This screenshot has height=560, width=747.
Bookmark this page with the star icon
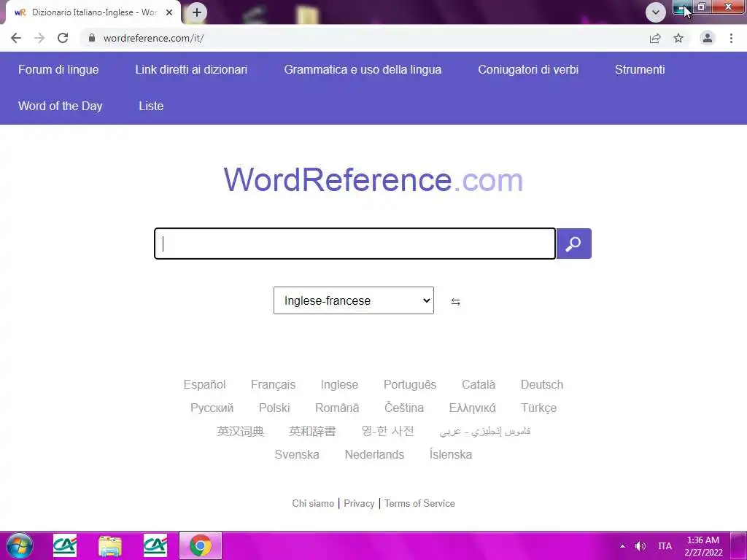coord(678,38)
